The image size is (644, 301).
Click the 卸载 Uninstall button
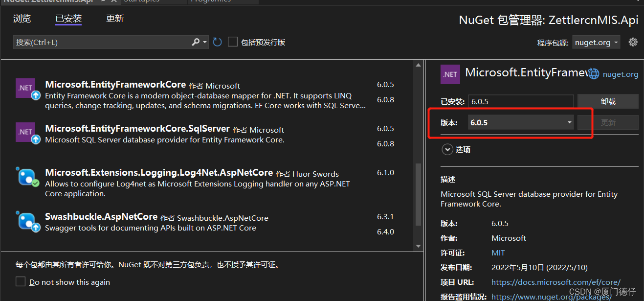pyautogui.click(x=608, y=101)
